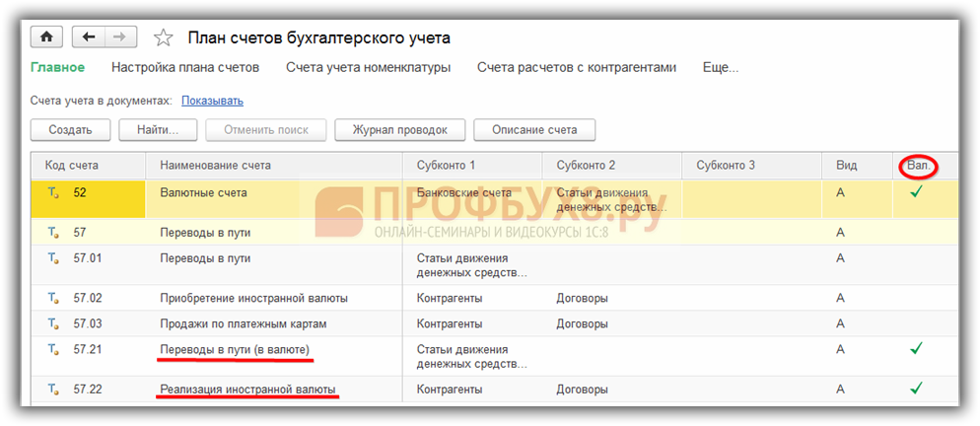Screen dimensions: 980x426
Task: Open Счета учета номенклатуры tab
Action: click(x=368, y=68)
